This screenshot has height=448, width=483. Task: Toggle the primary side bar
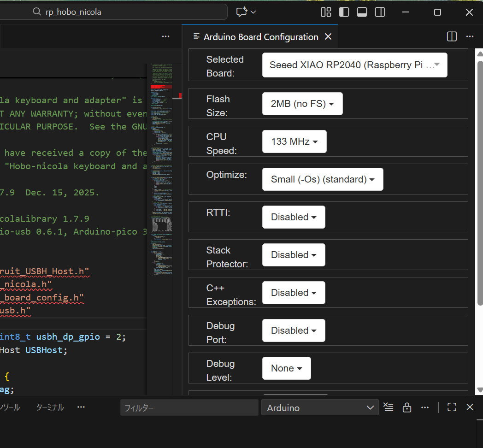(344, 12)
